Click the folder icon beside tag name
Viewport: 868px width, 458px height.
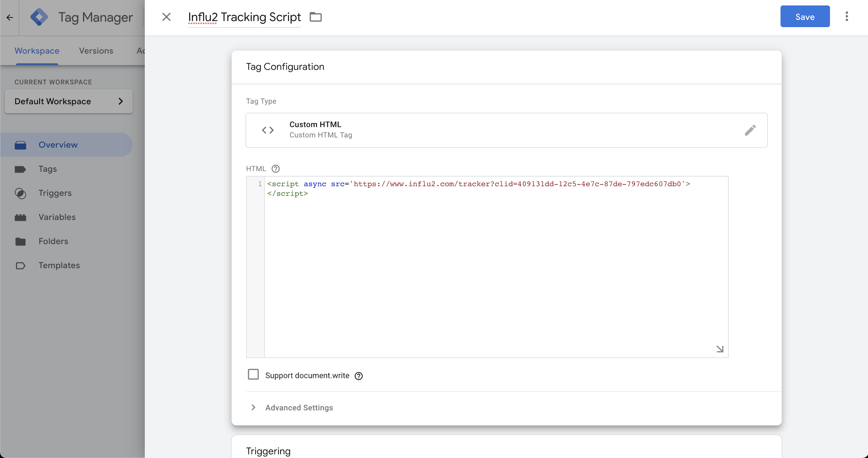[x=315, y=17]
